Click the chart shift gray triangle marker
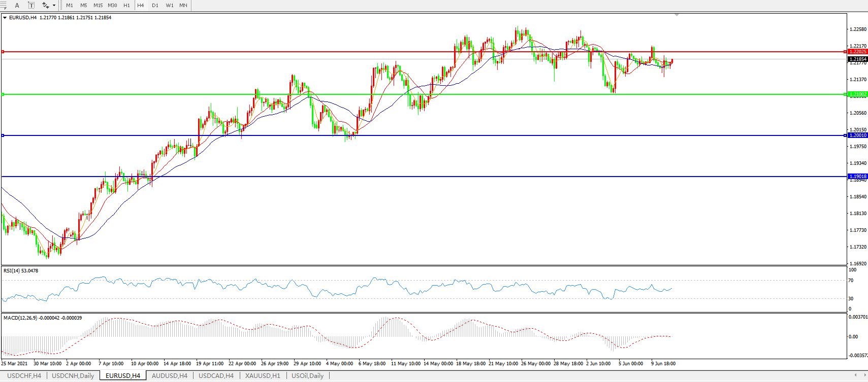The width and height of the screenshot is (868, 382). click(x=677, y=15)
